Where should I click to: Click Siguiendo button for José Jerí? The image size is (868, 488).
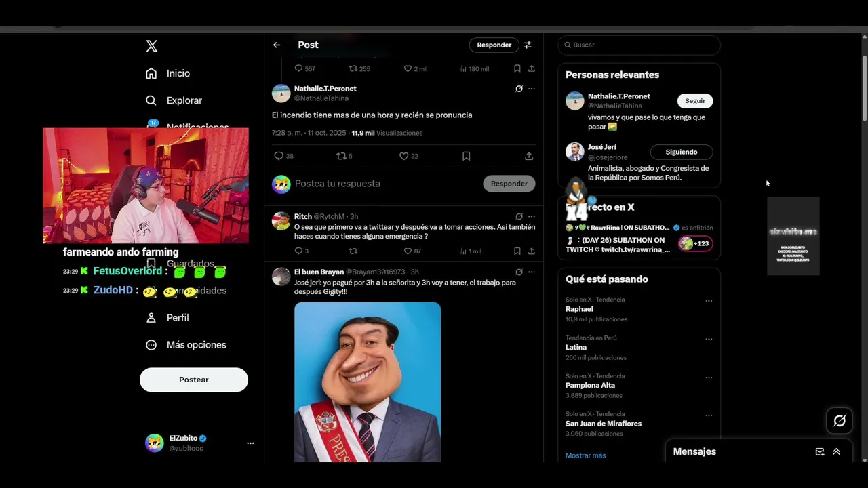pos(682,152)
